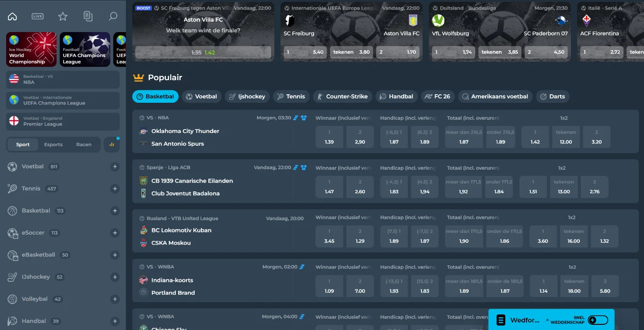The height and width of the screenshot is (330, 644).
Task: Select the Tennis popular filter
Action: 291,96
